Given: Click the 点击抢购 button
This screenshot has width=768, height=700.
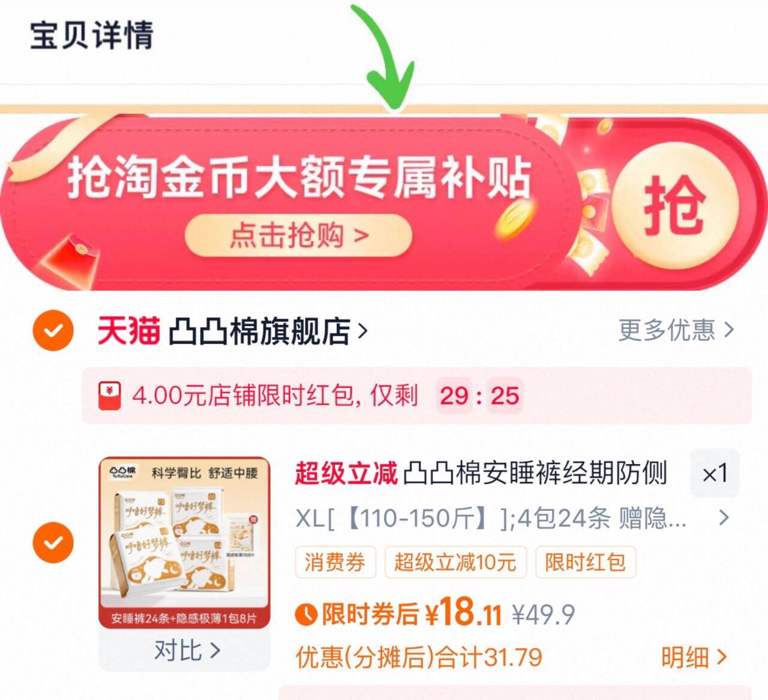Looking at the screenshot, I should (x=298, y=235).
